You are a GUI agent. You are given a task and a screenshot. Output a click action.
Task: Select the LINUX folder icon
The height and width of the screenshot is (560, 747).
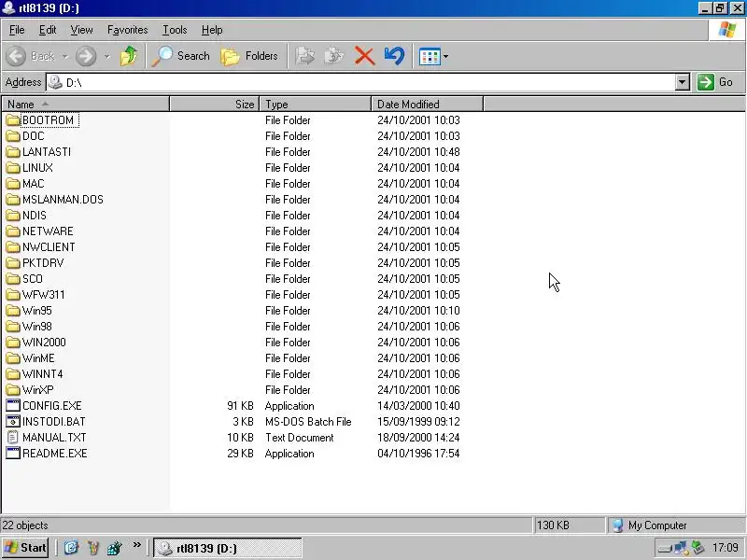pos(13,168)
